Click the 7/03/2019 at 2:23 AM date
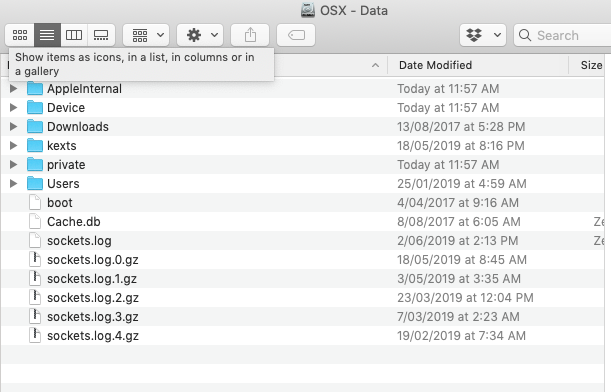 click(x=458, y=317)
